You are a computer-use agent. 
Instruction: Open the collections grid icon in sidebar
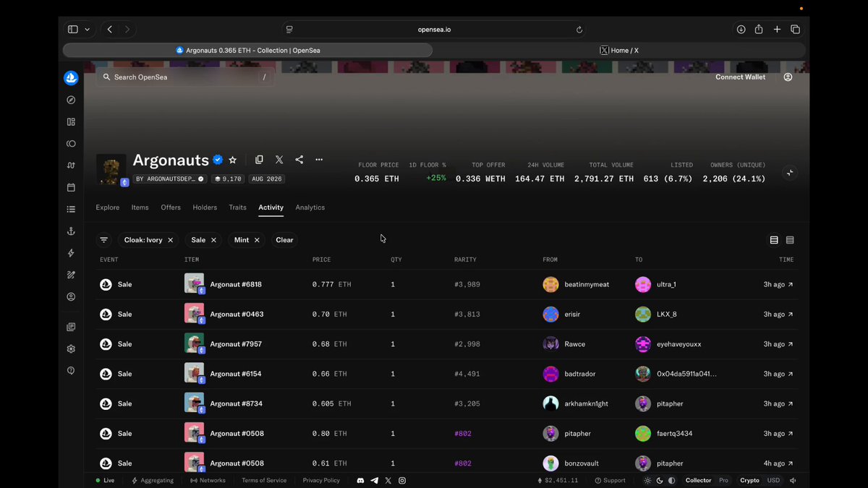pyautogui.click(x=71, y=122)
